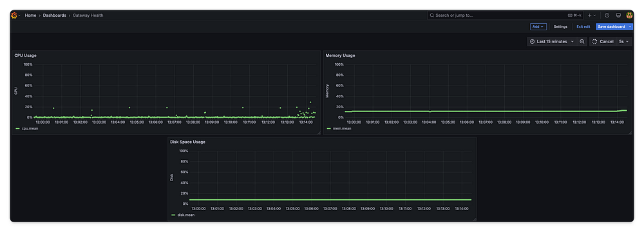Toggle cpu.mean series in legend
The width and height of the screenshot is (644, 232).
click(x=28, y=128)
